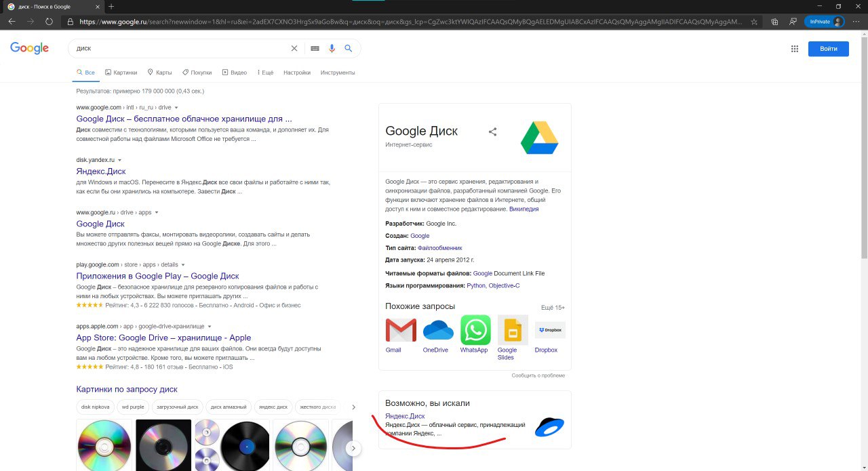Open the Инструменты search tools
Viewport: 868px width, 471px height.
338,73
